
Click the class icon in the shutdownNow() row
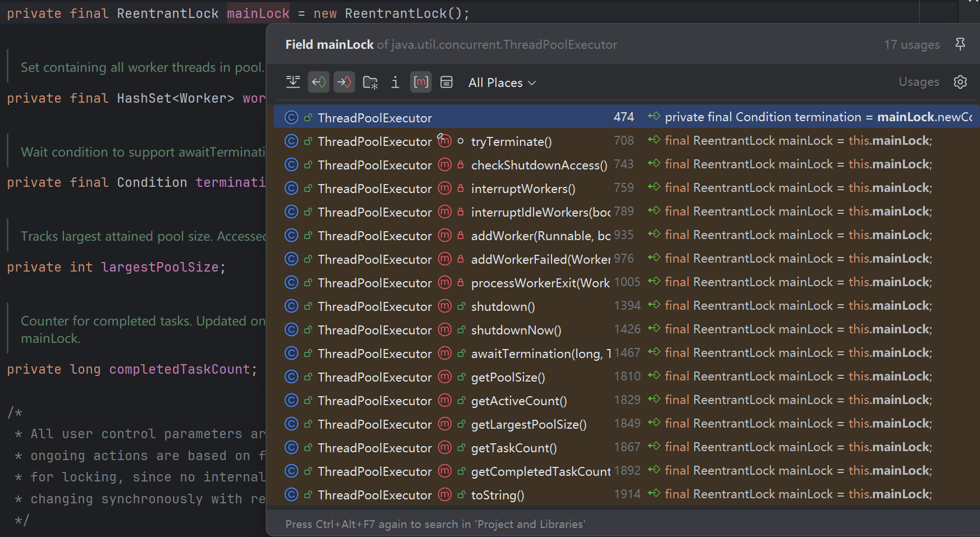[x=291, y=329]
